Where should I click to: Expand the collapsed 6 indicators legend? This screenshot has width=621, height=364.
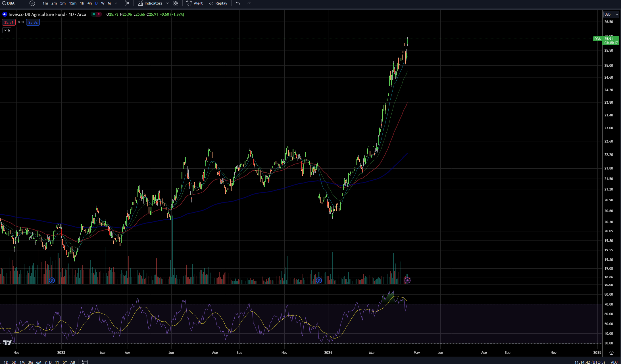tap(7, 30)
